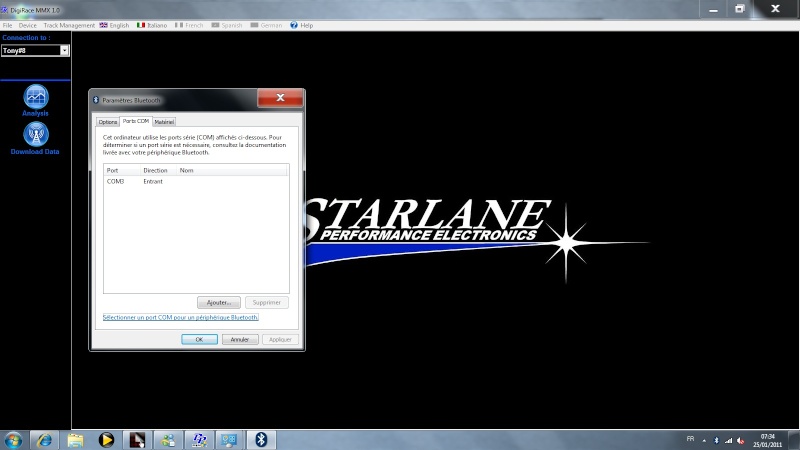Image resolution: width=800 pixels, height=450 pixels.
Task: Click the Supprimer button
Action: [266, 303]
